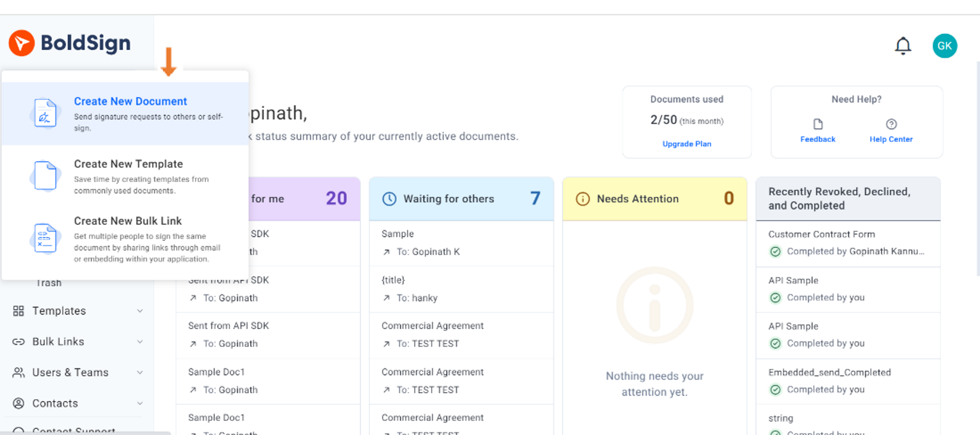
Task: Select Create New Template menu entry
Action: tap(125, 176)
